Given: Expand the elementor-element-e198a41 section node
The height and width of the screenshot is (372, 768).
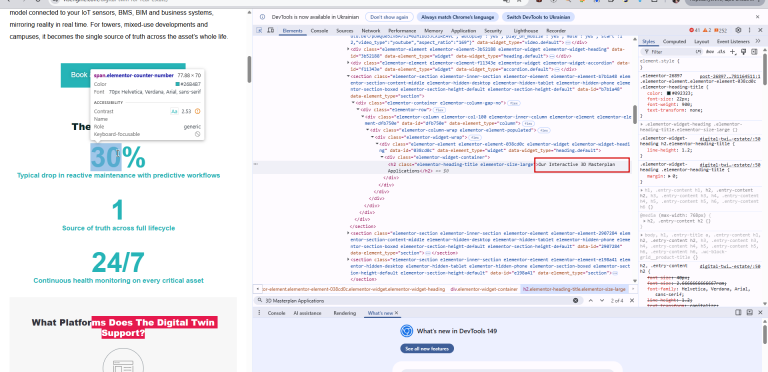Looking at the screenshot, I should click(348, 259).
